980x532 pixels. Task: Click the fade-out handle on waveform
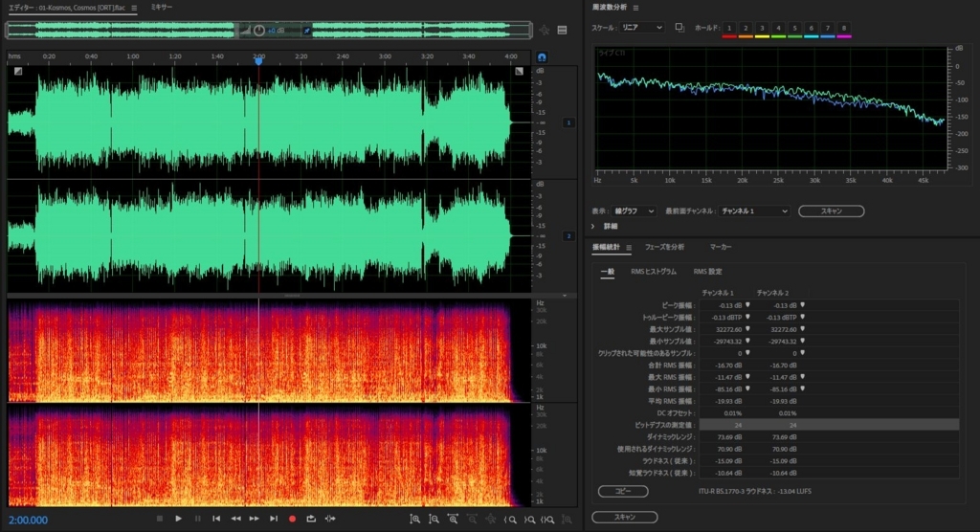(519, 71)
